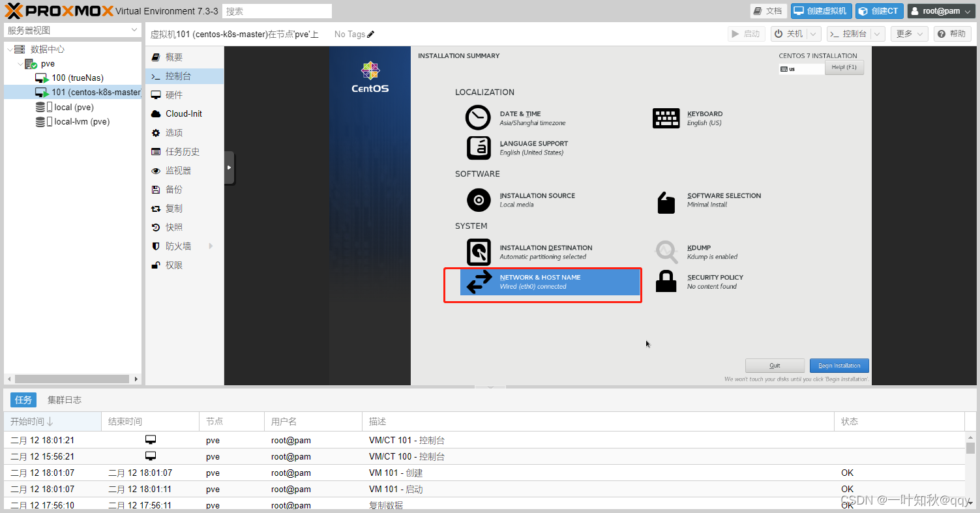Open the 控制台 console tab
This screenshot has width=980, height=513.
tap(185, 76)
